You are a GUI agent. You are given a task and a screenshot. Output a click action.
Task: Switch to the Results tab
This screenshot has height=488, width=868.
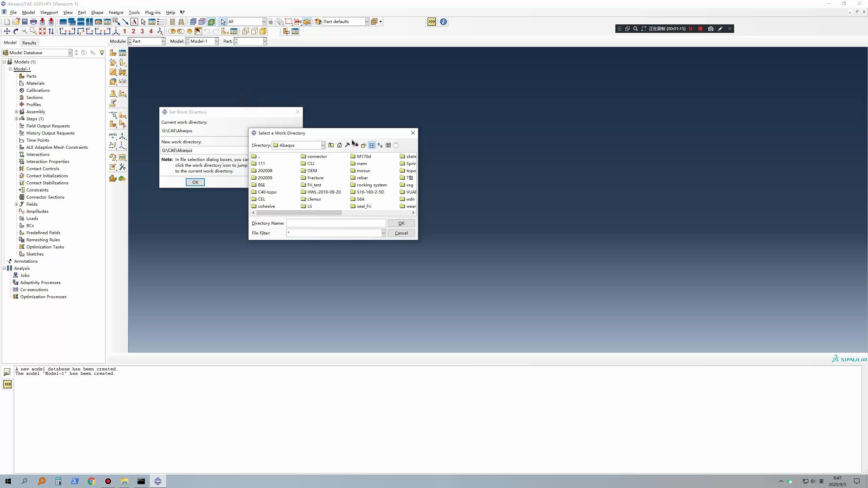(x=29, y=43)
